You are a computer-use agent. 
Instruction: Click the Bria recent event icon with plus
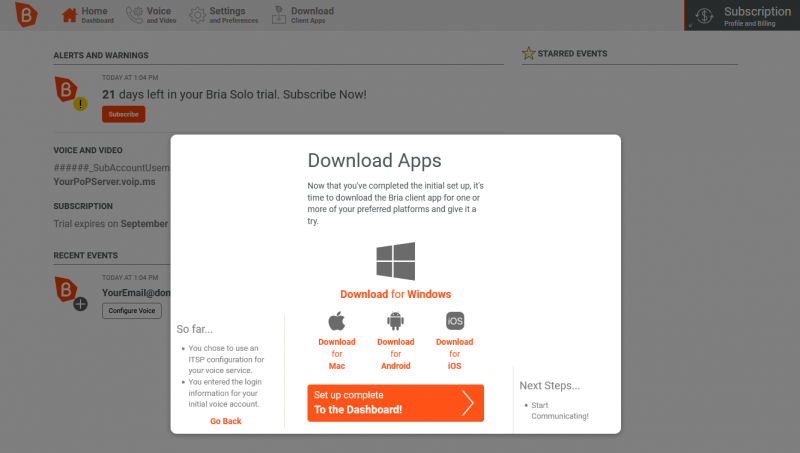(x=71, y=293)
